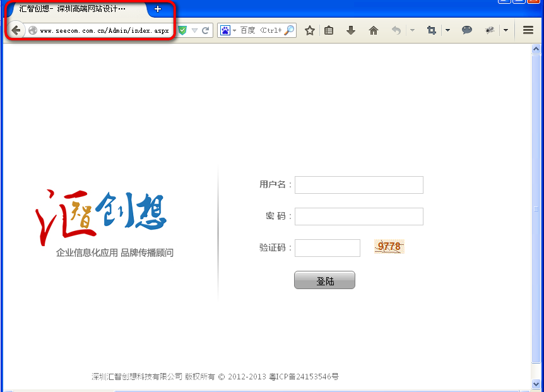Click the bug-shaped addon icon in the toolbar
The image size is (544, 392).
[490, 30]
